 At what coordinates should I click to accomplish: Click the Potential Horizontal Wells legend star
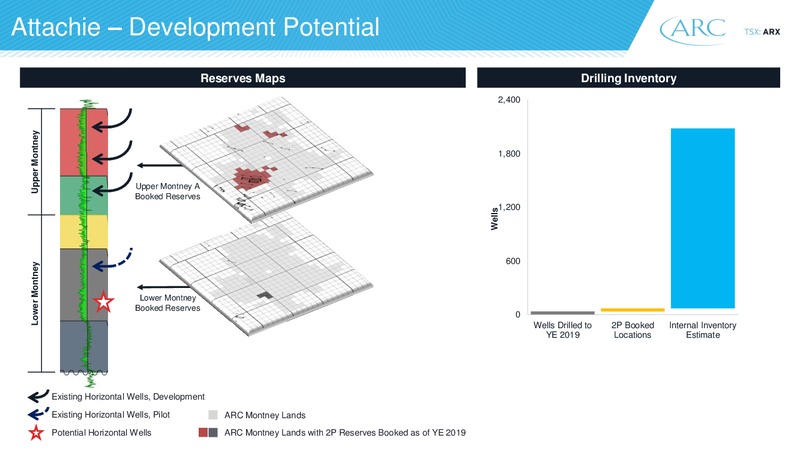pyautogui.click(x=36, y=433)
